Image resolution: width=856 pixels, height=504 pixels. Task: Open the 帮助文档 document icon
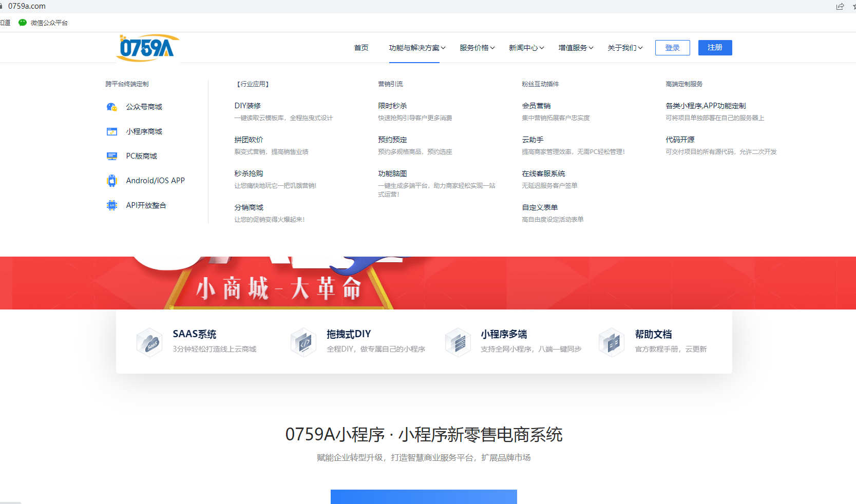(x=611, y=342)
